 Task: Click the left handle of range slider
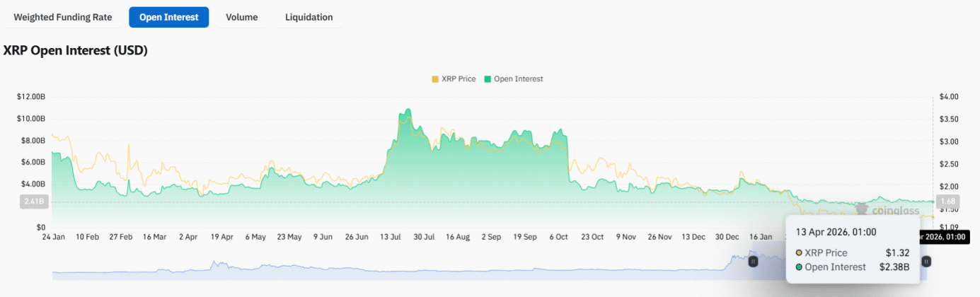[753, 261]
